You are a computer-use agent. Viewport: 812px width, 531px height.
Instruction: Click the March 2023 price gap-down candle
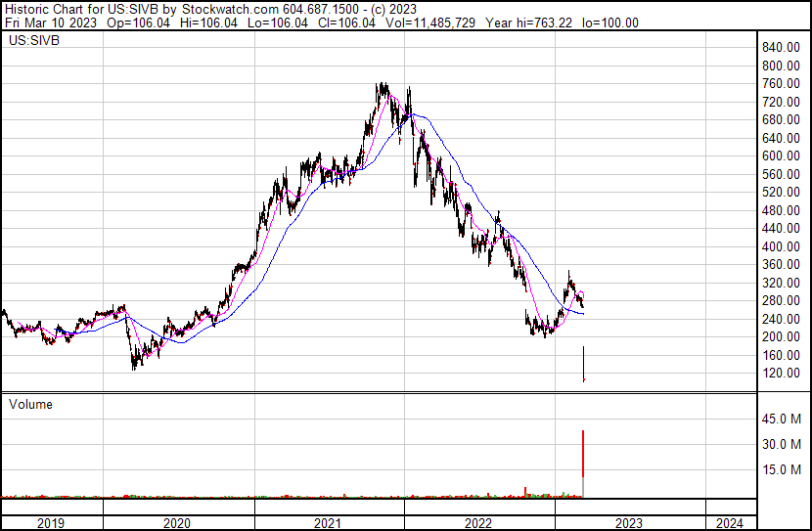[x=584, y=364]
